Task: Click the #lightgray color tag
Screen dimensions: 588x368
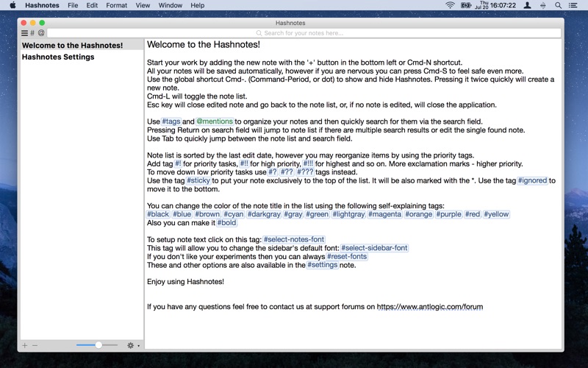Action: pyautogui.click(x=348, y=214)
